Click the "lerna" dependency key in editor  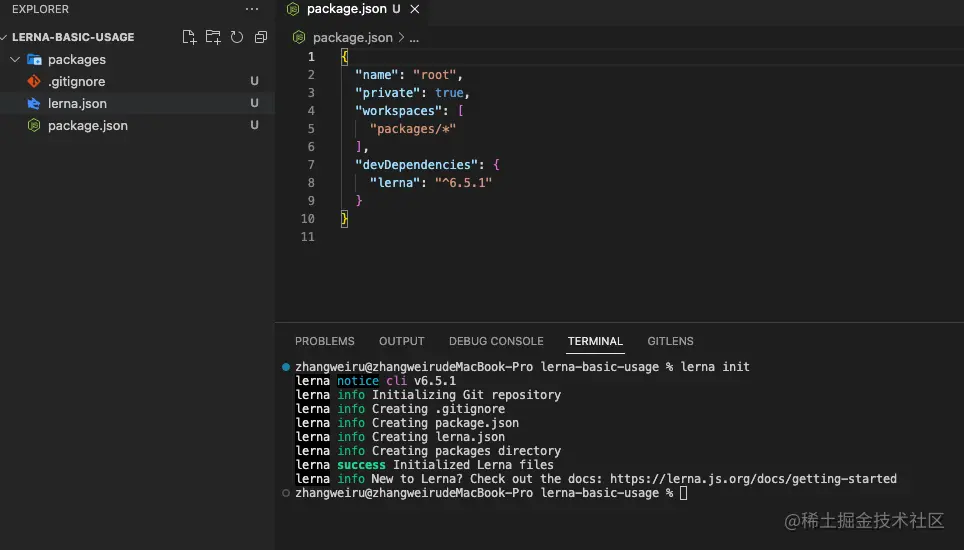tap(395, 183)
